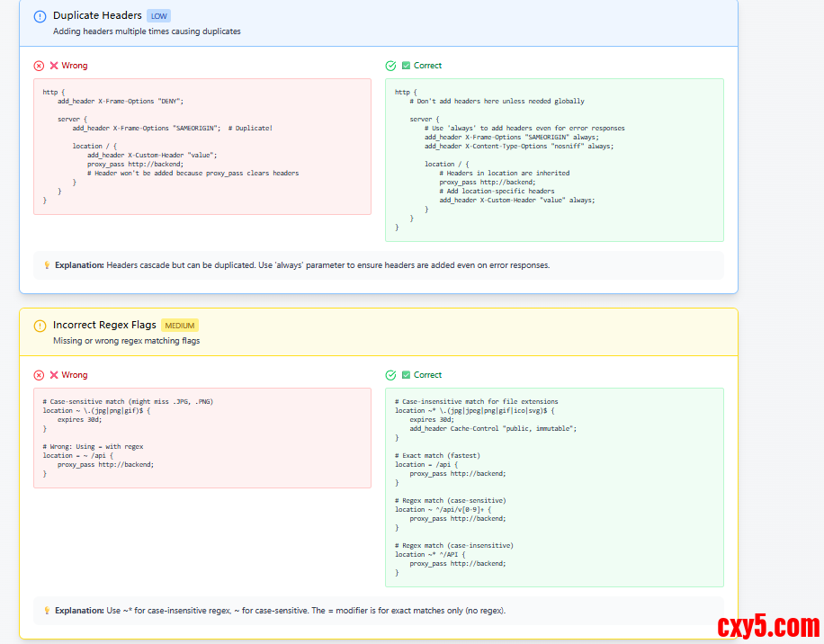The width and height of the screenshot is (824, 644).
Task: Click the lightbulb icon in Regex Flags explanation
Action: pos(47,611)
